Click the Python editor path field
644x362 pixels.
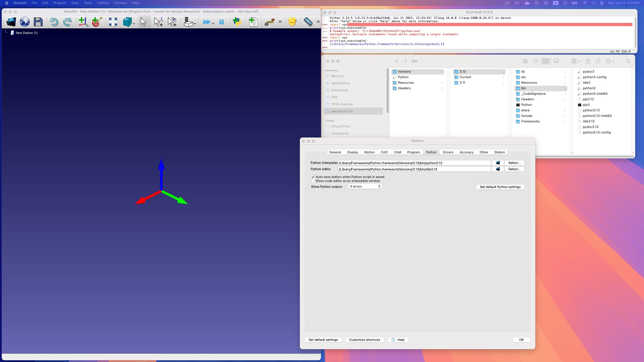pos(414,169)
